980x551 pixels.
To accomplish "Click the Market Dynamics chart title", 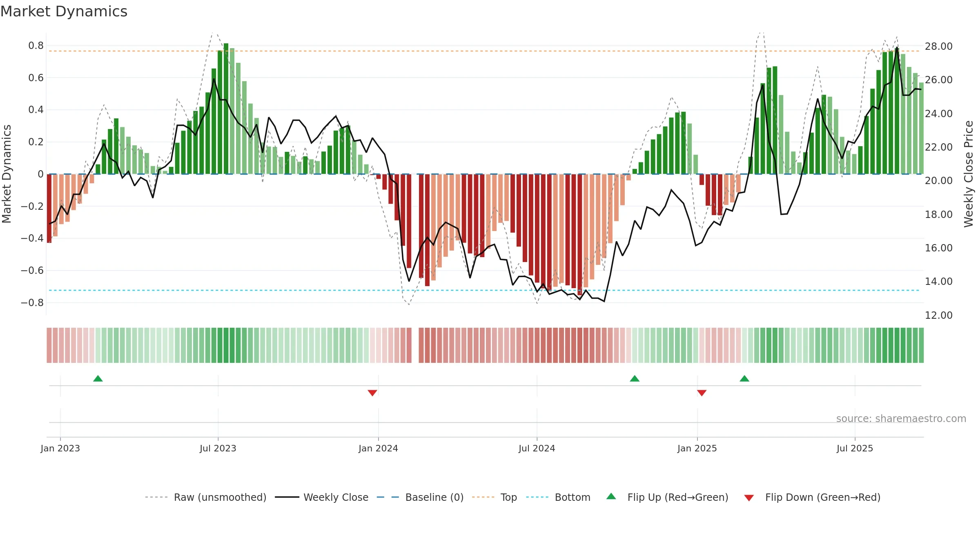I will point(64,11).
